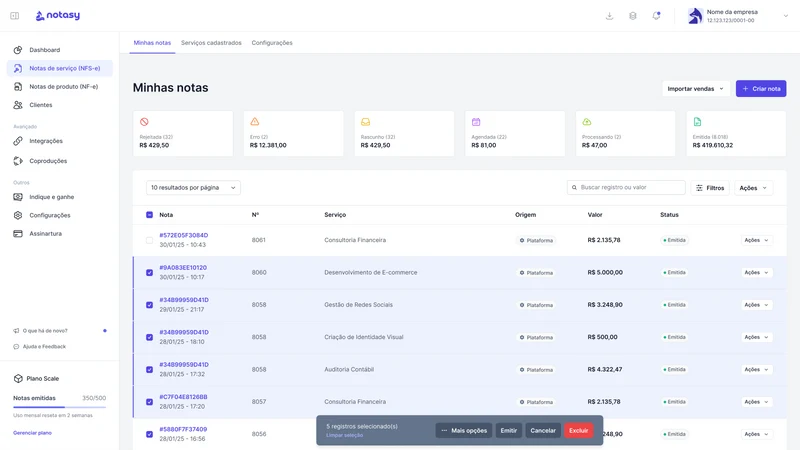Open the notifications bell
This screenshot has width=800, height=450.
pyautogui.click(x=656, y=16)
